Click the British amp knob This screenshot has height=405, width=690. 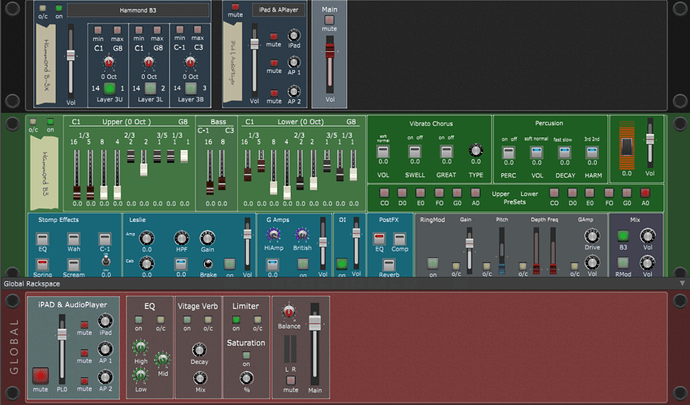pos(302,236)
